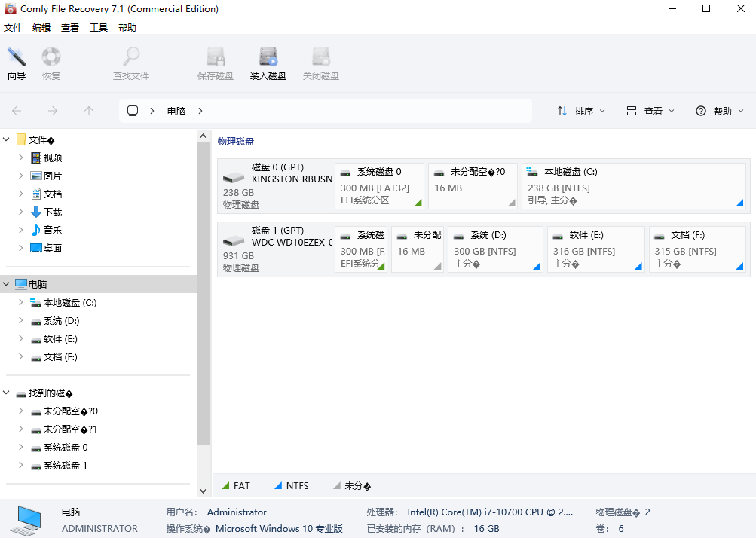756x538 pixels.
Task: Click the 物理磁盘 link above the disk list
Action: coord(236,141)
